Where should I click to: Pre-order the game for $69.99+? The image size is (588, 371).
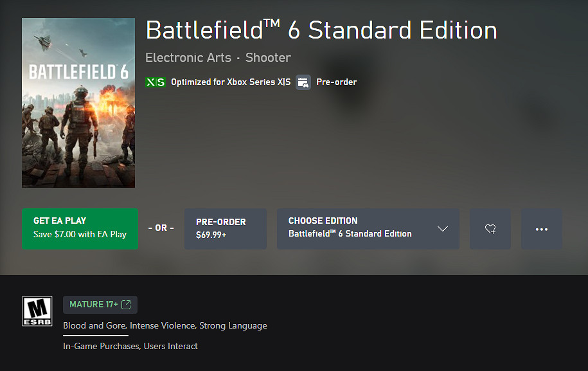[x=225, y=228]
